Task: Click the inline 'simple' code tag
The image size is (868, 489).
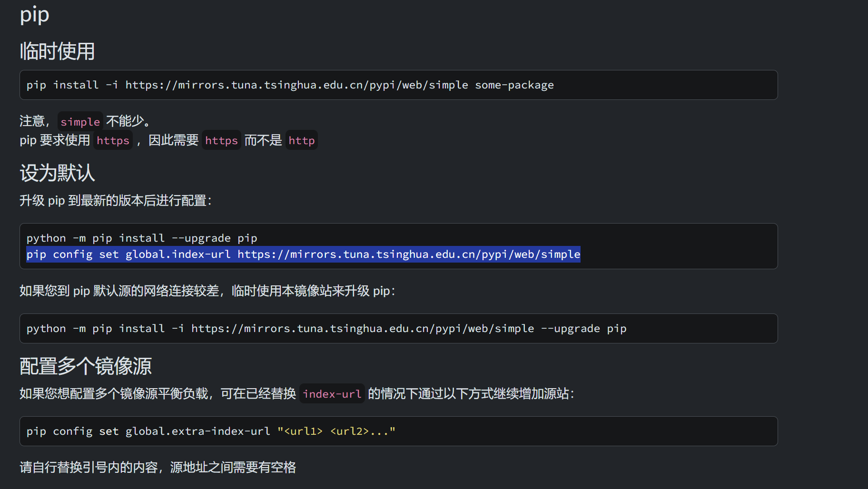Action: coord(80,122)
